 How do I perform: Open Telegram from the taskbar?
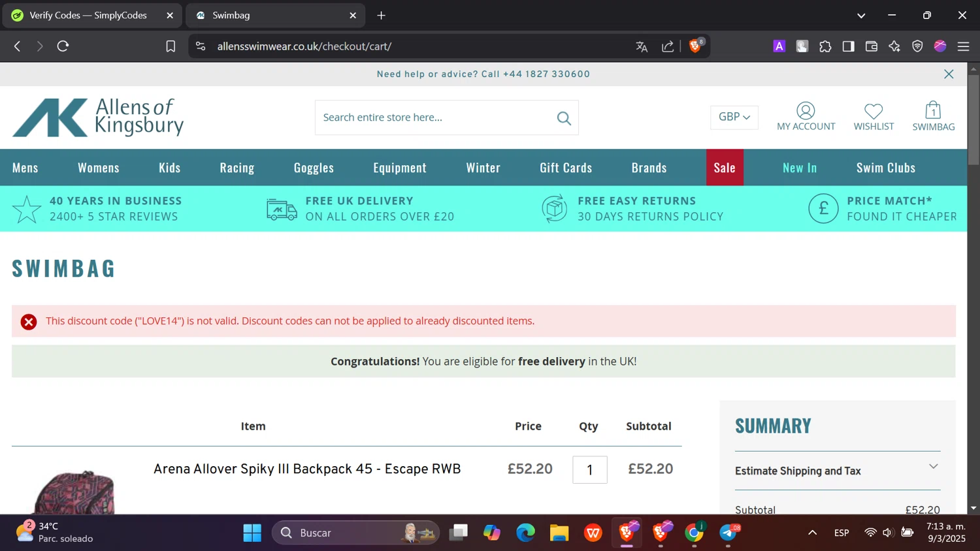point(728,533)
